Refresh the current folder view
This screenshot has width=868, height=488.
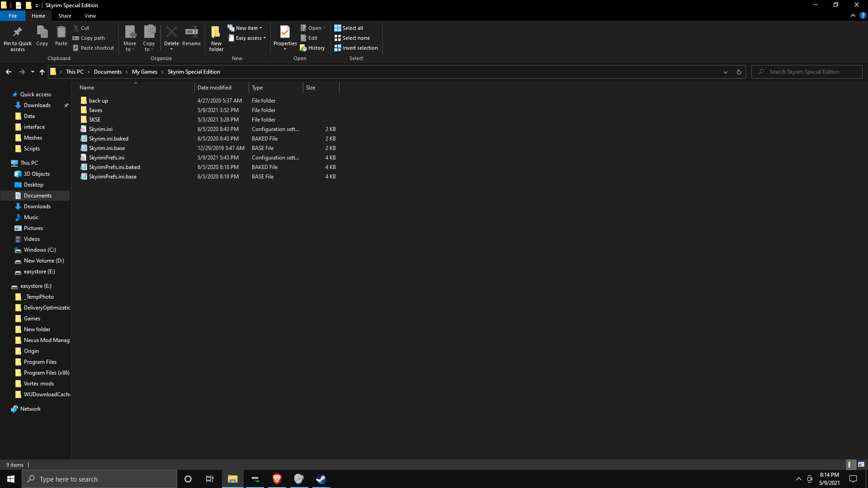[739, 72]
